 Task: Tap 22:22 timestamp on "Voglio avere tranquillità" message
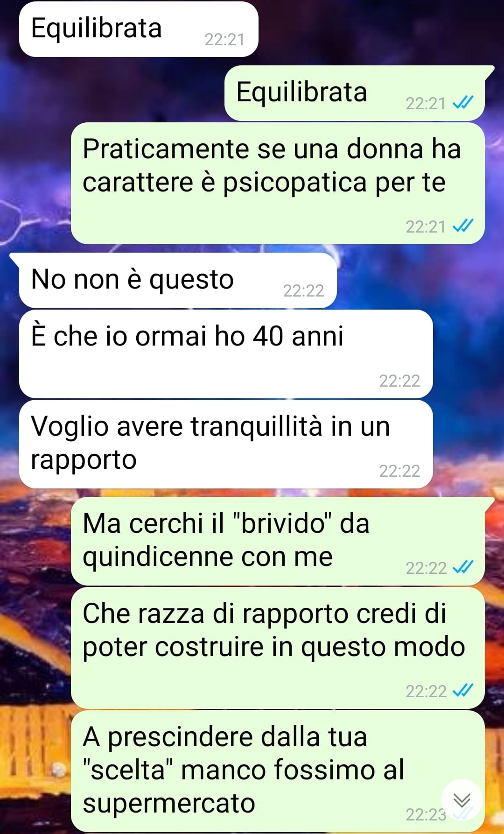click(x=399, y=471)
